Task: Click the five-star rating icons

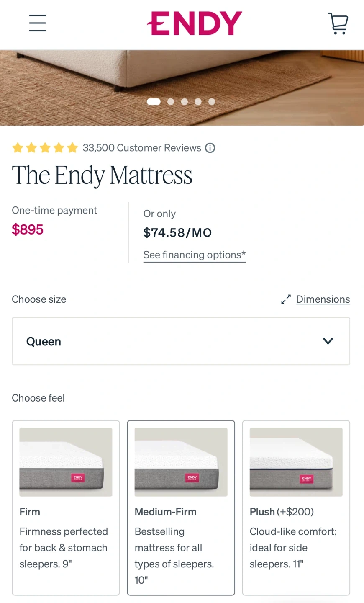Action: pos(45,148)
